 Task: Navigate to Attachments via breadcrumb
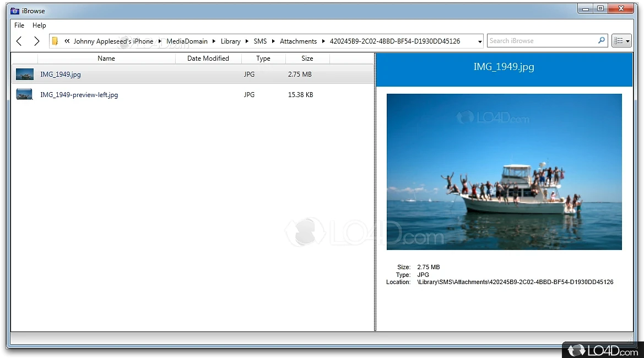(x=298, y=41)
